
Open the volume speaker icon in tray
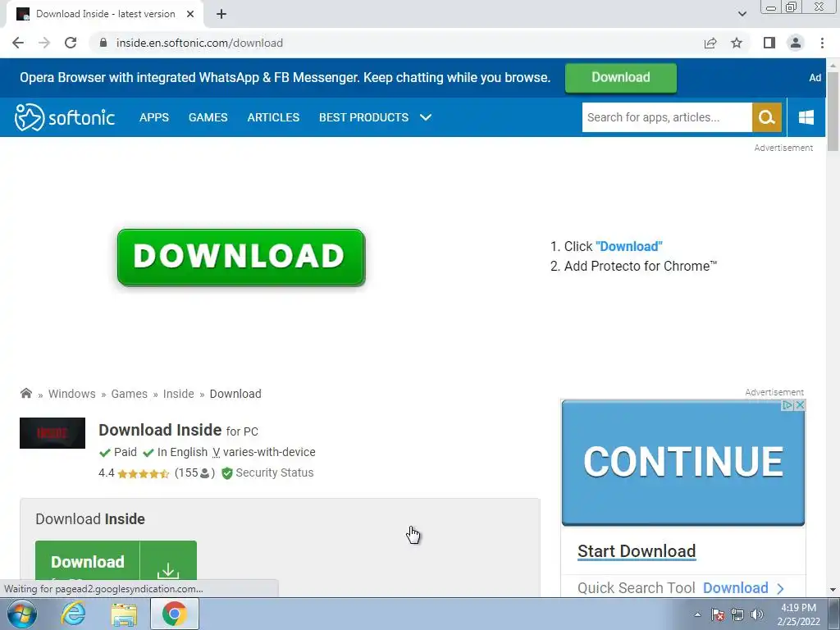click(757, 614)
